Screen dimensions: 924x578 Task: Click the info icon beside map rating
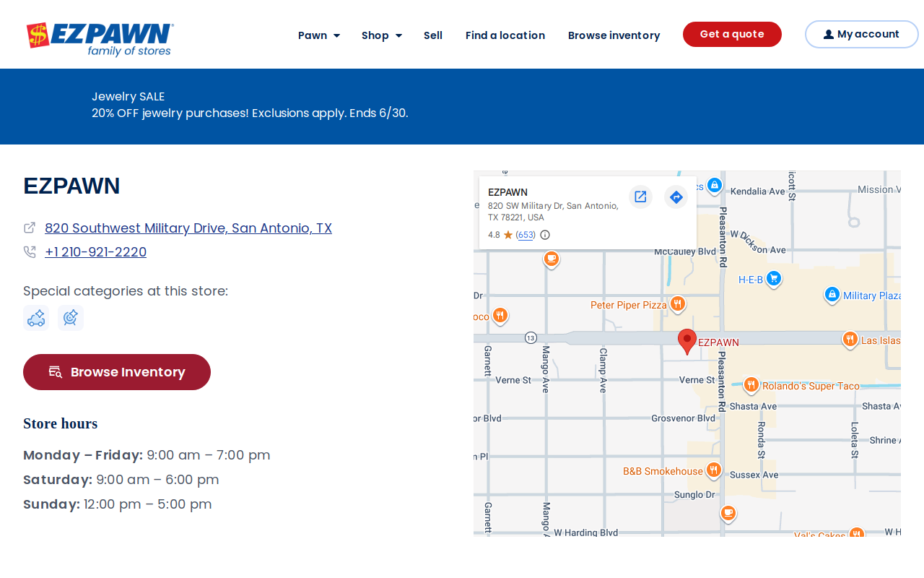[x=545, y=235]
